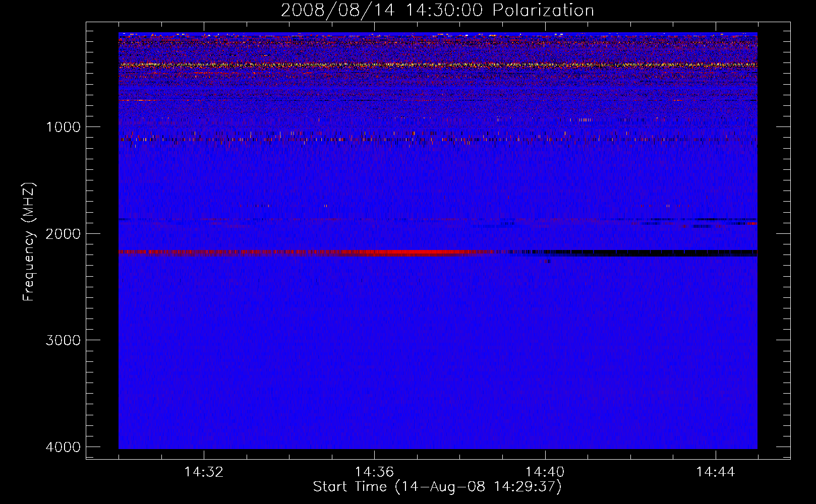Select the 14:36 time tick label
Viewport: 816px width, 504px height.
coord(374,472)
